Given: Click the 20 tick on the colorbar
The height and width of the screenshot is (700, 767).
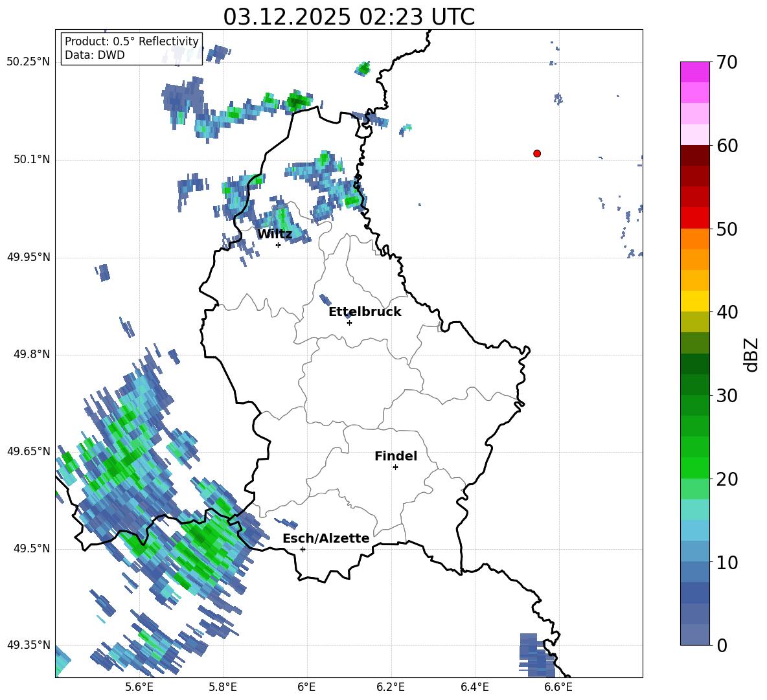Looking at the screenshot, I should click(727, 479).
